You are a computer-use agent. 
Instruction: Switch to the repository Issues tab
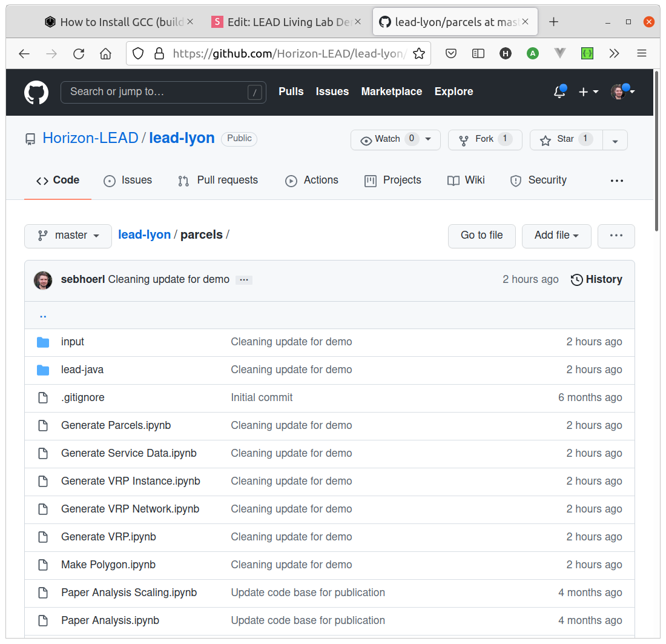(x=128, y=180)
